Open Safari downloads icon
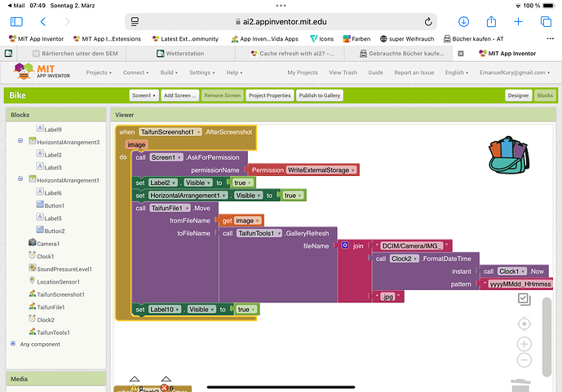Image resolution: width=562 pixels, height=392 pixels. coord(463,22)
